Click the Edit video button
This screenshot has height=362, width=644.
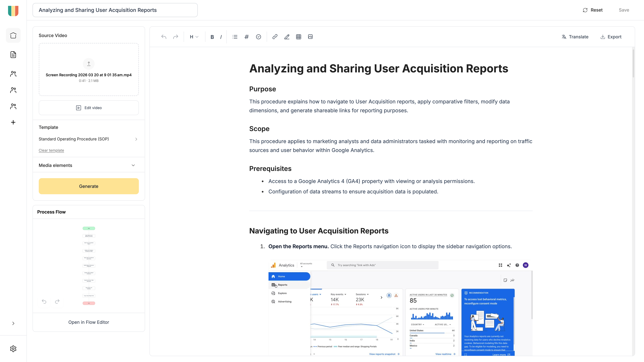pos(89,108)
